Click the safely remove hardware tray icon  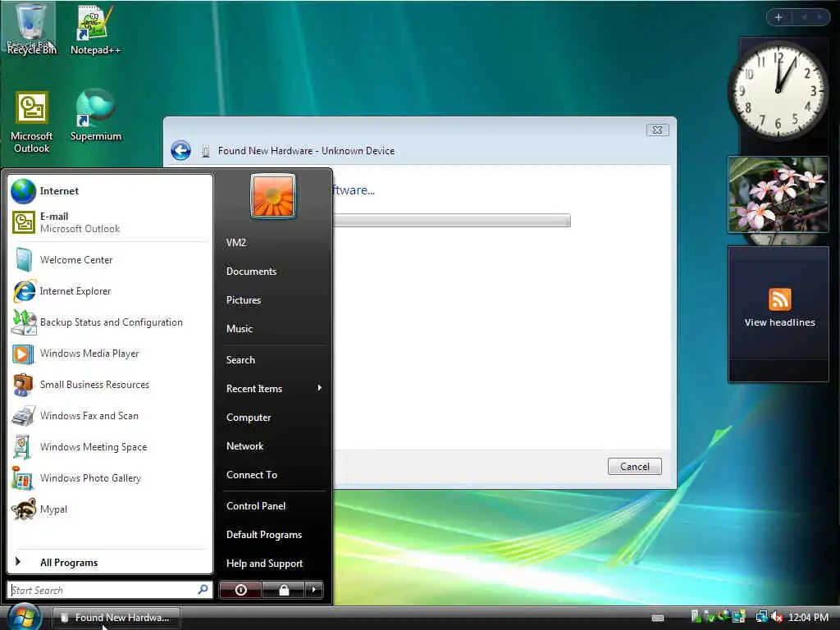710,618
